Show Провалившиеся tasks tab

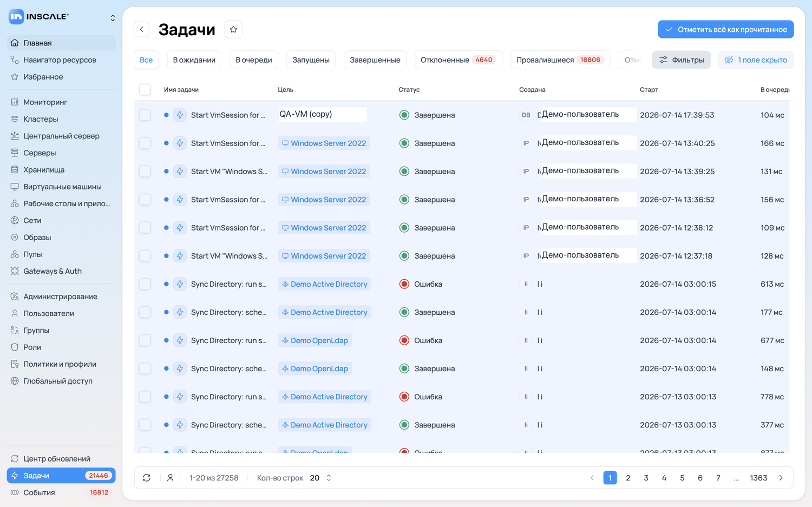point(560,60)
